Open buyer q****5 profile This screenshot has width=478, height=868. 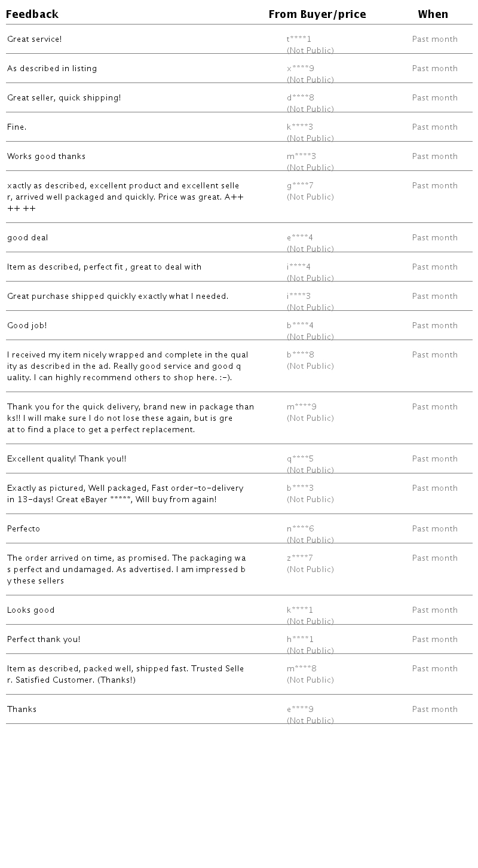click(x=300, y=459)
